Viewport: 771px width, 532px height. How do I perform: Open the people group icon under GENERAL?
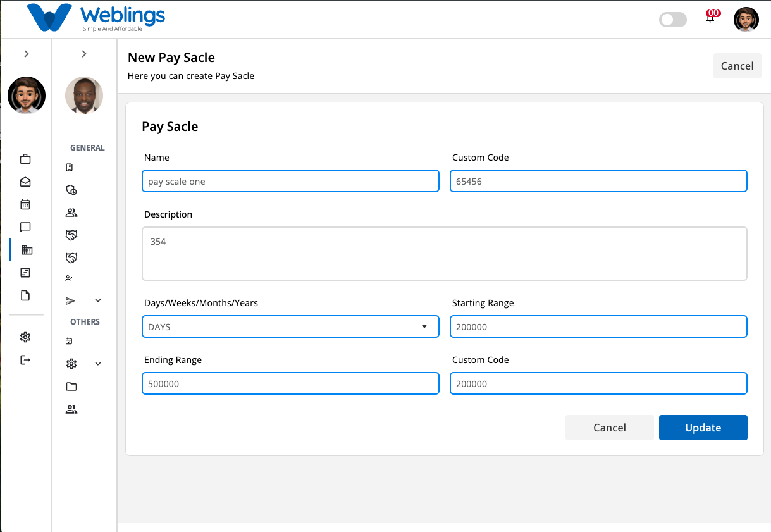[x=71, y=213]
